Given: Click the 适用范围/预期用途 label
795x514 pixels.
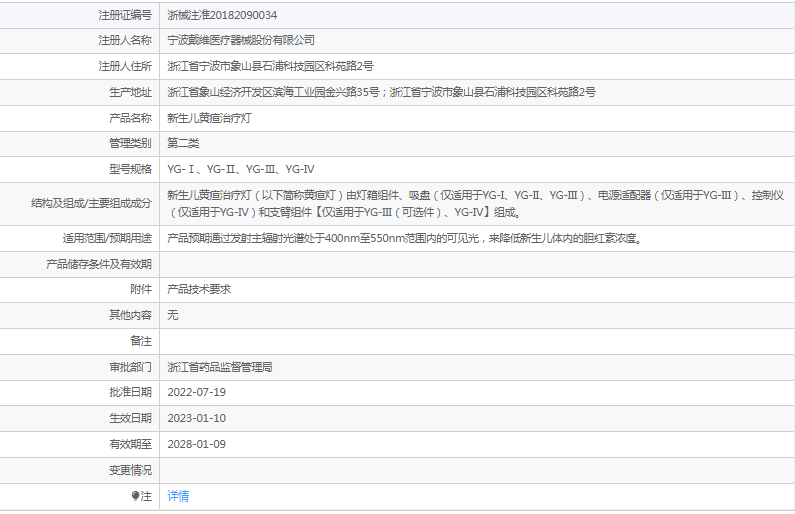Looking at the screenshot, I should (107, 238).
